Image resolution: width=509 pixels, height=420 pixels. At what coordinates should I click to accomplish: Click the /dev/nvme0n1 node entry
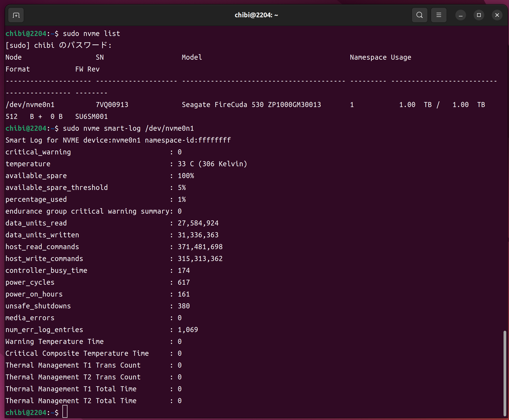(30, 105)
